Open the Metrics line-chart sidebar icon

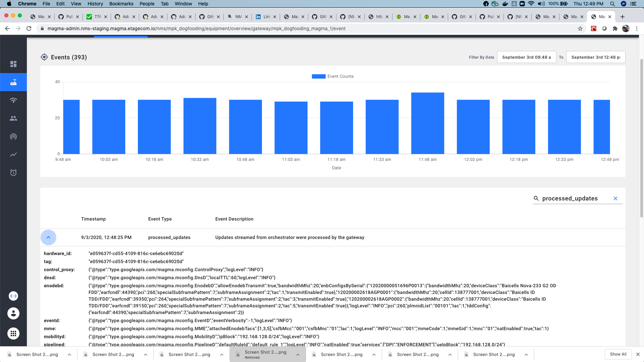pos(13,155)
